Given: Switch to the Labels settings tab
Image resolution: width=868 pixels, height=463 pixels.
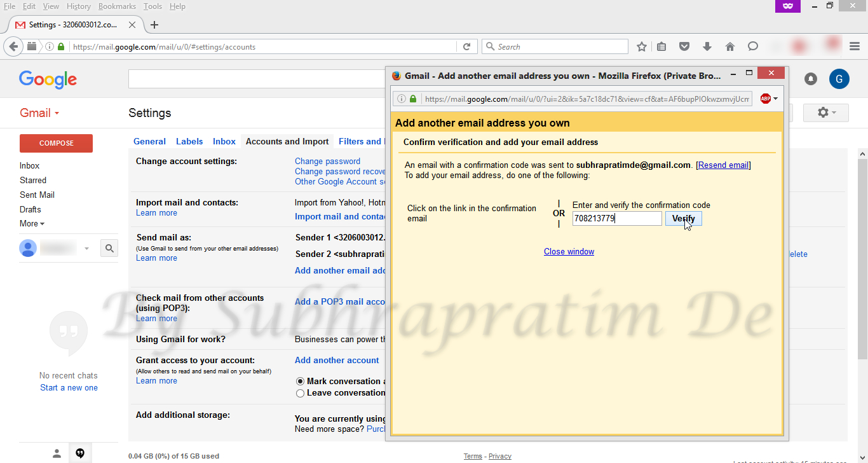Looking at the screenshot, I should pos(189,142).
